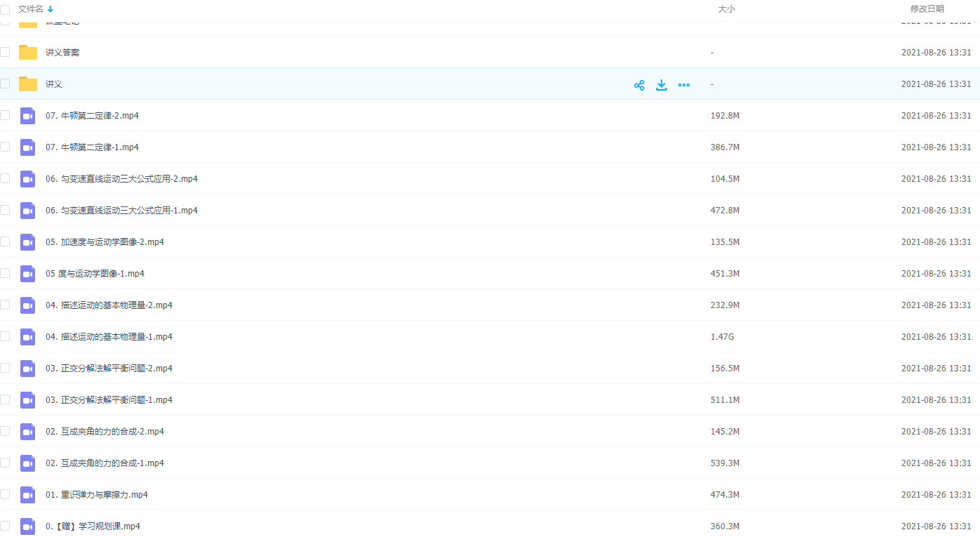Sort by the 大小 column header
Image resolution: width=980 pixels, height=537 pixels.
[726, 9]
